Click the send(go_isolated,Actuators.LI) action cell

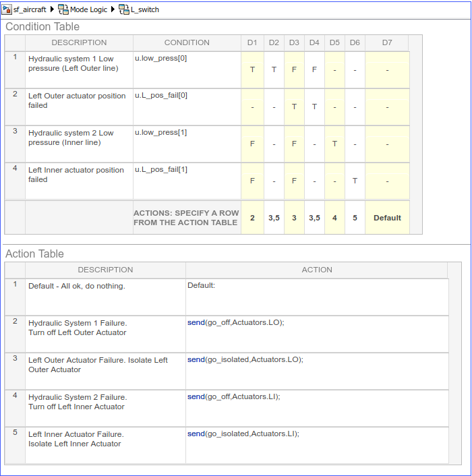tap(317, 446)
